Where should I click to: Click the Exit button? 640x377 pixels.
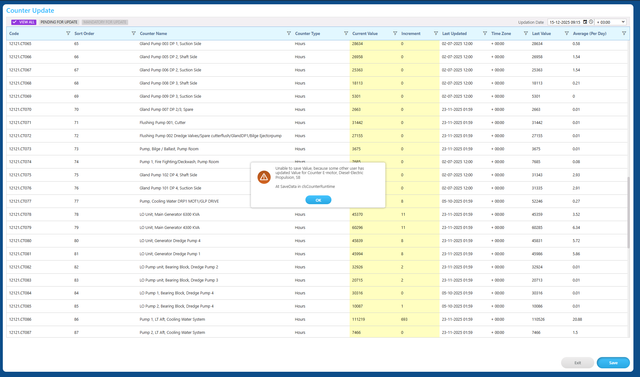[578, 363]
